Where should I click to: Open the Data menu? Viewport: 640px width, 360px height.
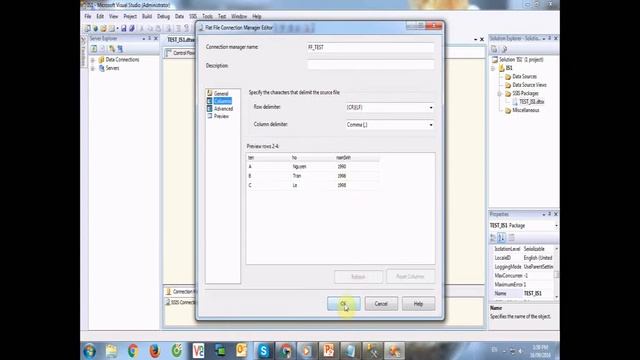(179, 16)
